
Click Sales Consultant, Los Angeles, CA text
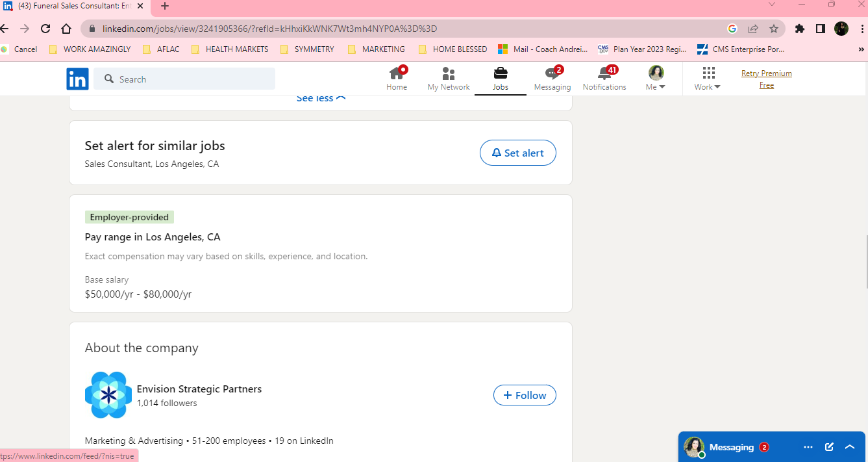pos(152,164)
